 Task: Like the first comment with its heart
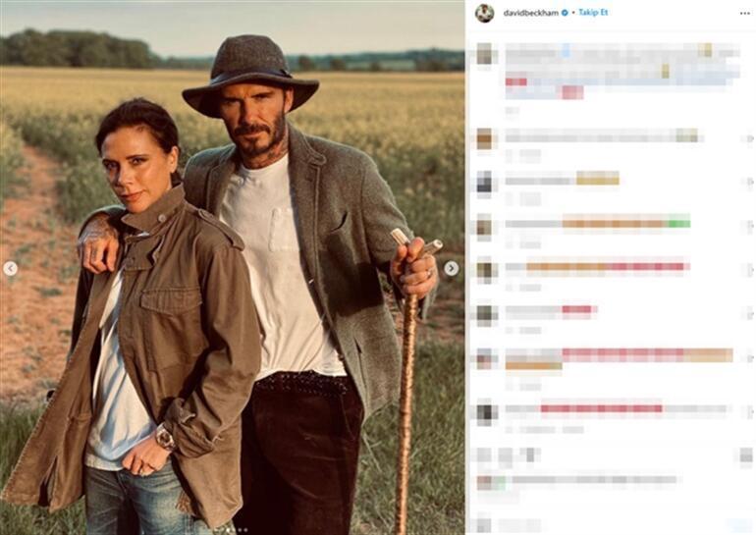coord(749,138)
